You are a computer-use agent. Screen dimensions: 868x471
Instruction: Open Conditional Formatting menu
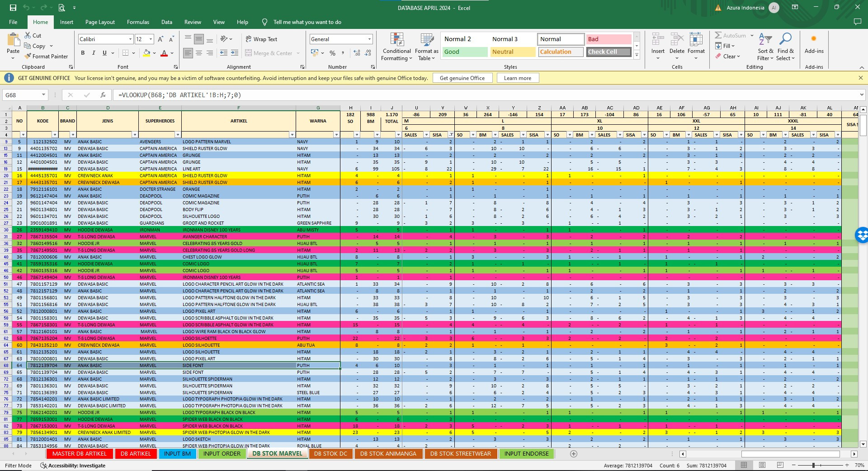[396, 47]
